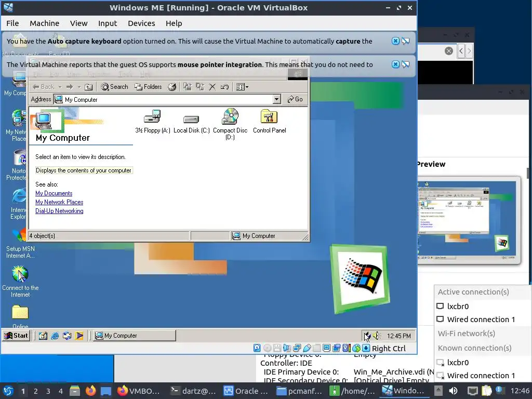532x399 pixels.
Task: Click the network adapters status icon
Action: [297, 348]
